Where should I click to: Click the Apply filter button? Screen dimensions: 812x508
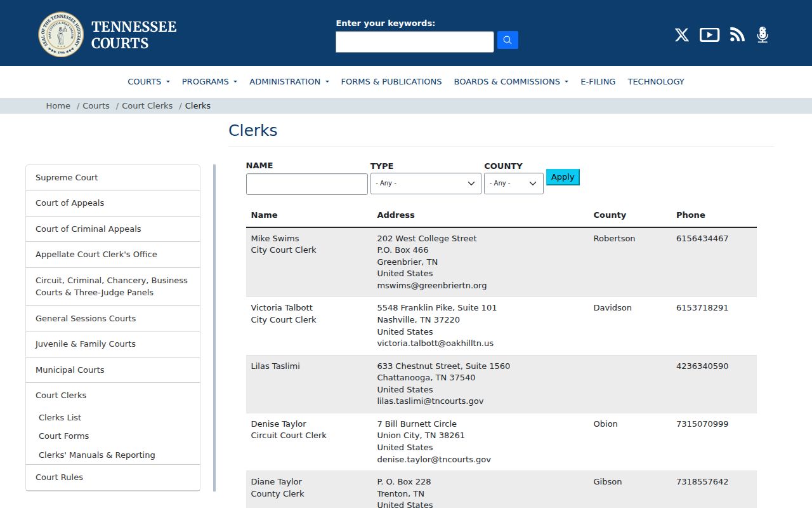[x=563, y=177]
